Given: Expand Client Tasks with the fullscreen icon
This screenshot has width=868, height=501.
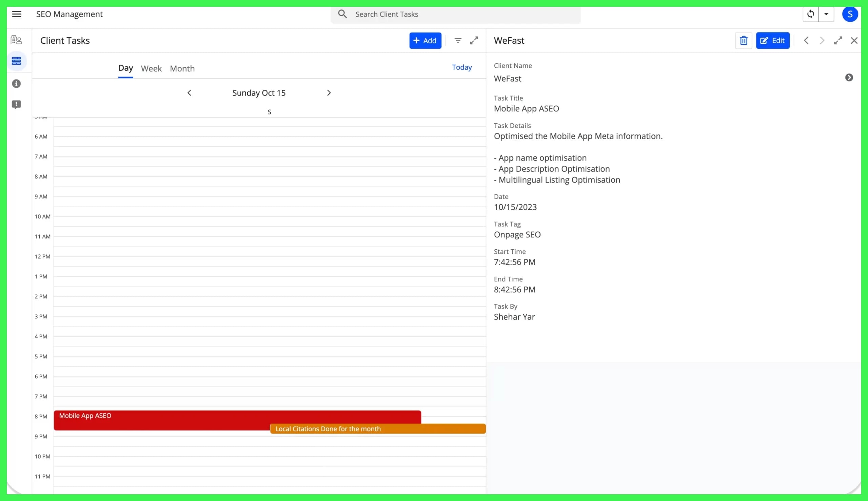Looking at the screenshot, I should pyautogui.click(x=474, y=40).
